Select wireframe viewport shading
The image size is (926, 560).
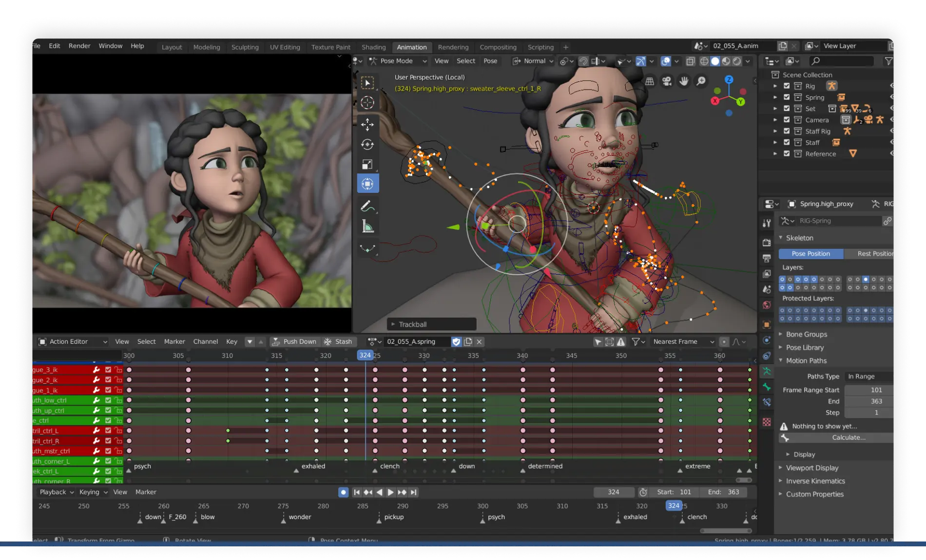point(704,61)
